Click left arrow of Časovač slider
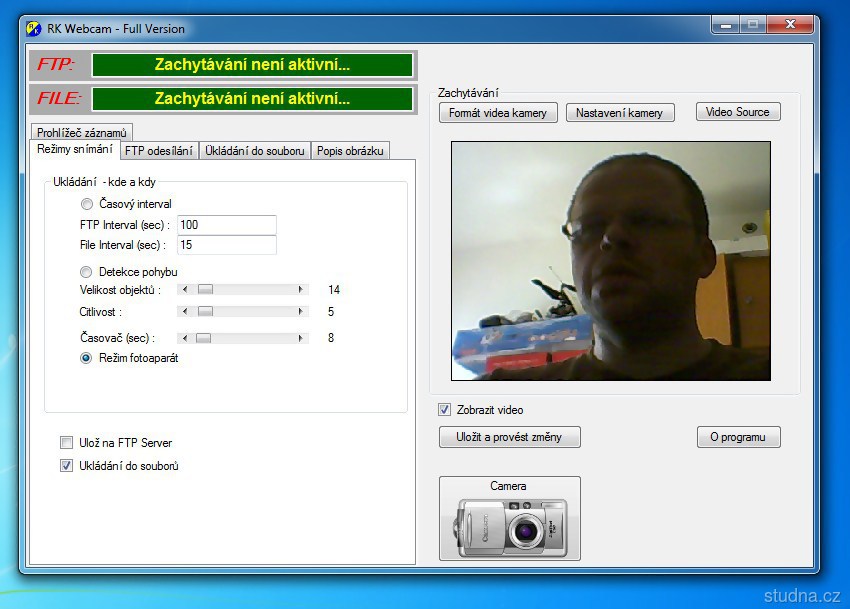The height and width of the screenshot is (609, 850). click(185, 338)
